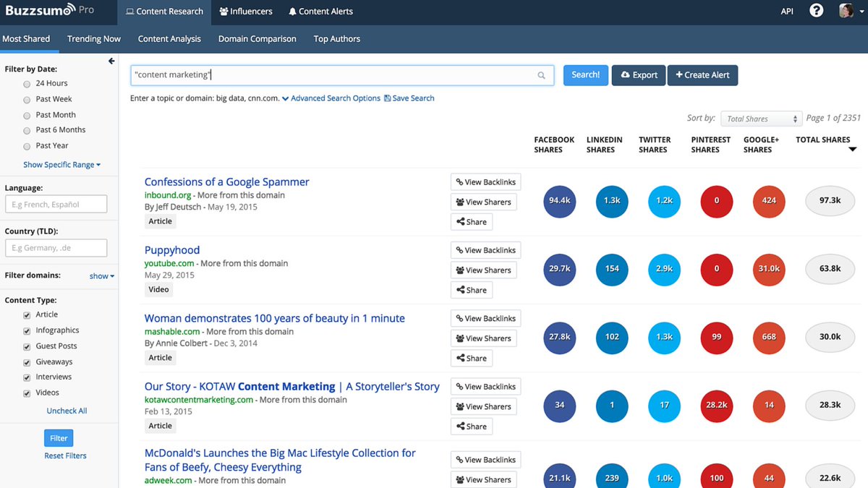Collapse the filter sidebar with the arrow
Viewport: 868px width, 488px height.
pos(111,61)
